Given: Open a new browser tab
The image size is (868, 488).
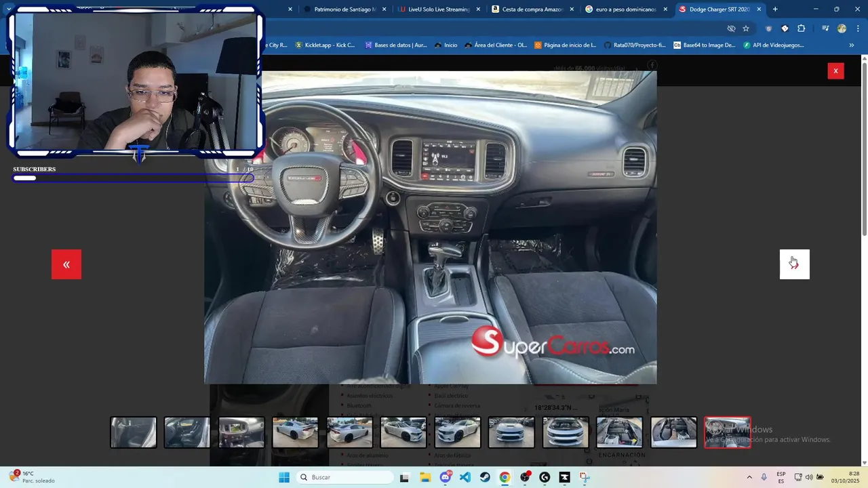Looking at the screenshot, I should pyautogui.click(x=775, y=9).
